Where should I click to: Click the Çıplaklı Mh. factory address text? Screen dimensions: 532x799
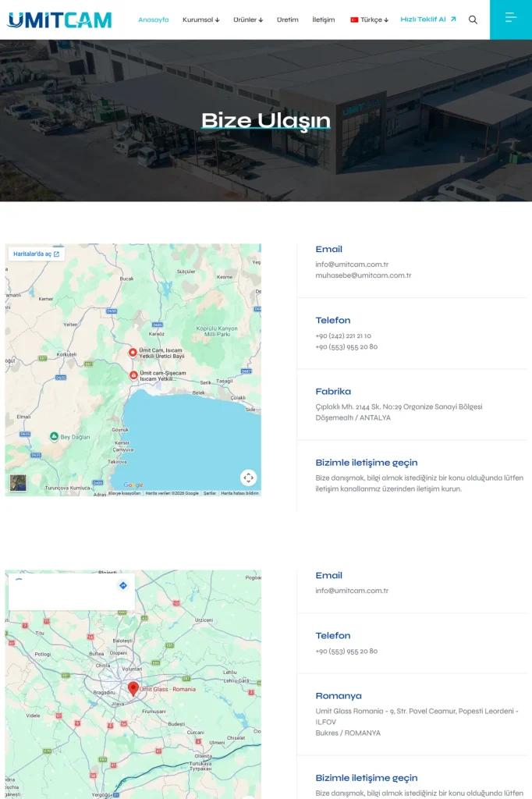[x=399, y=412]
